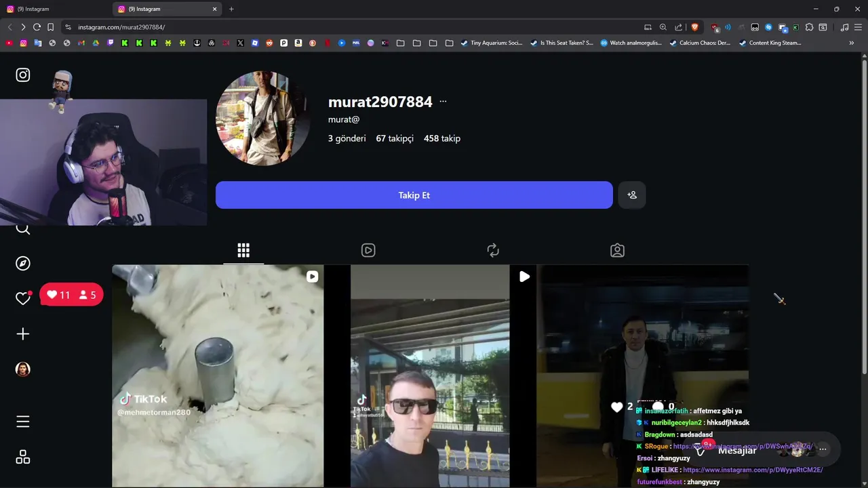The height and width of the screenshot is (488, 868).
Task: Click the share page icon in address bar
Action: point(679,27)
